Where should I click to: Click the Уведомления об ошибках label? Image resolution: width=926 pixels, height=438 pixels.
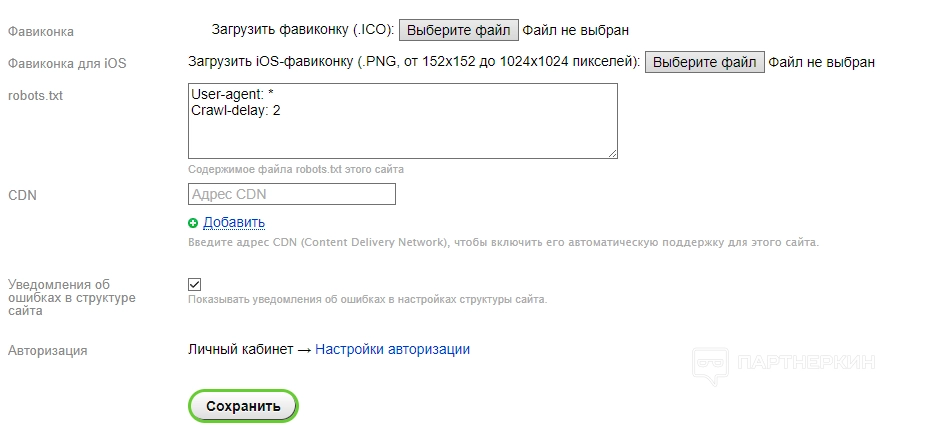point(71,297)
